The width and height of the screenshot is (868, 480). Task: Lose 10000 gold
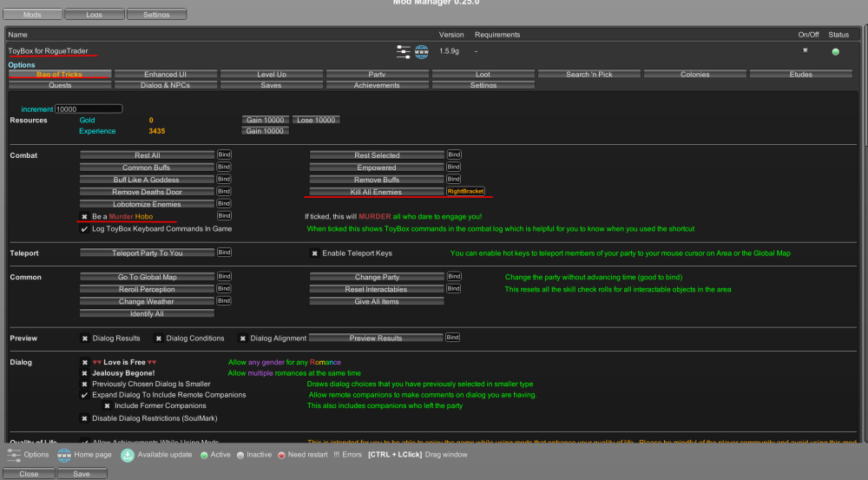tap(316, 120)
